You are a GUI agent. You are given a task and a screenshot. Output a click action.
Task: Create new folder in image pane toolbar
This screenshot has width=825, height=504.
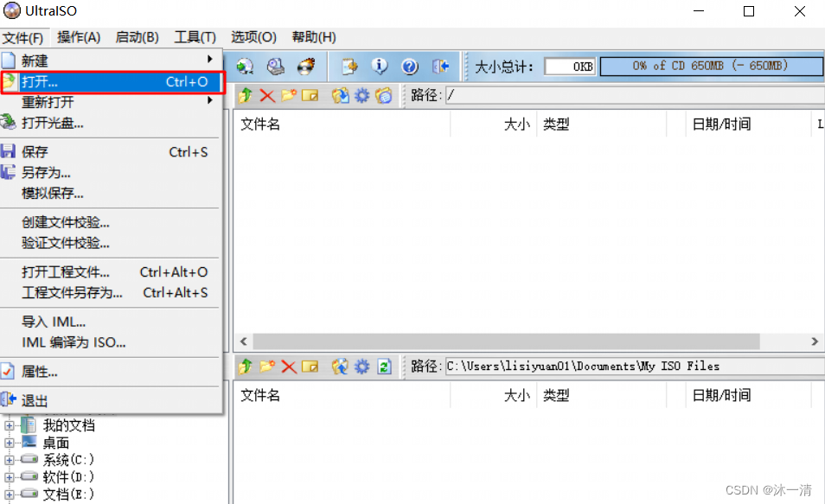[x=288, y=96]
